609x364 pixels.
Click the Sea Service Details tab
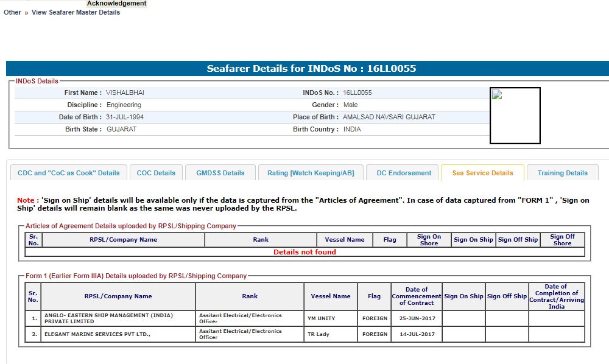[x=482, y=173]
